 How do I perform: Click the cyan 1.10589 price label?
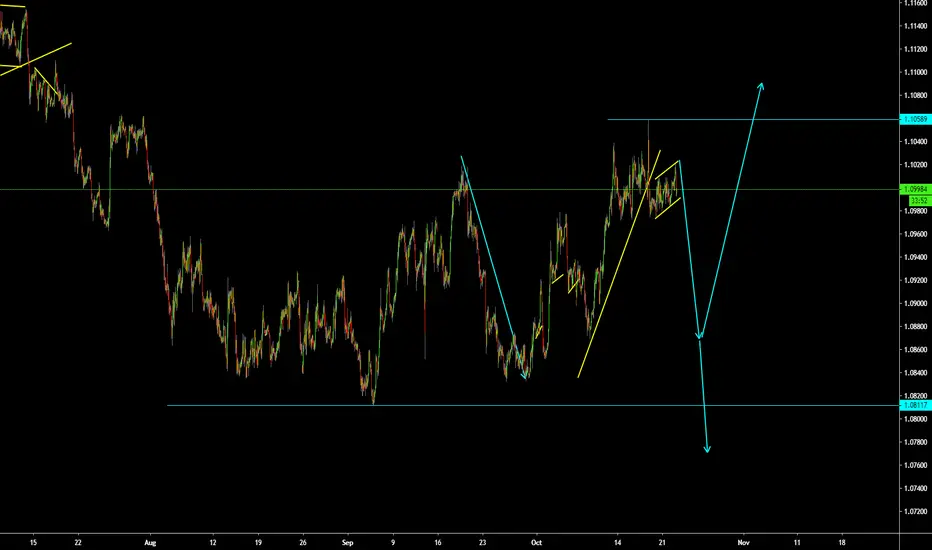click(x=915, y=120)
